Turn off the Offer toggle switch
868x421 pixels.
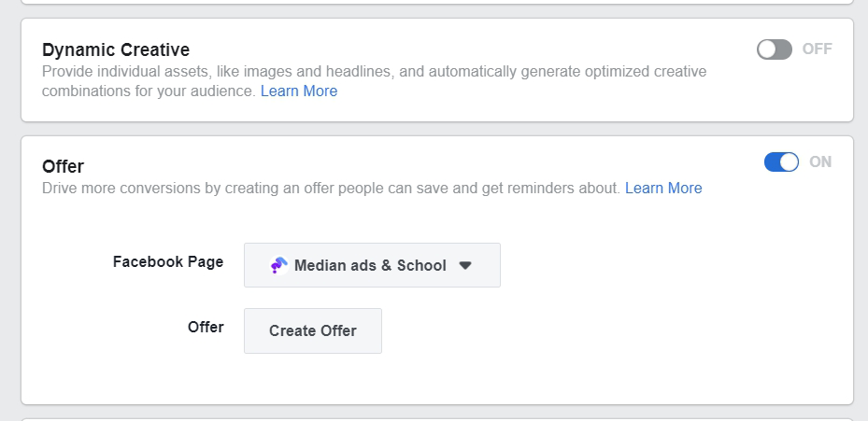click(781, 162)
